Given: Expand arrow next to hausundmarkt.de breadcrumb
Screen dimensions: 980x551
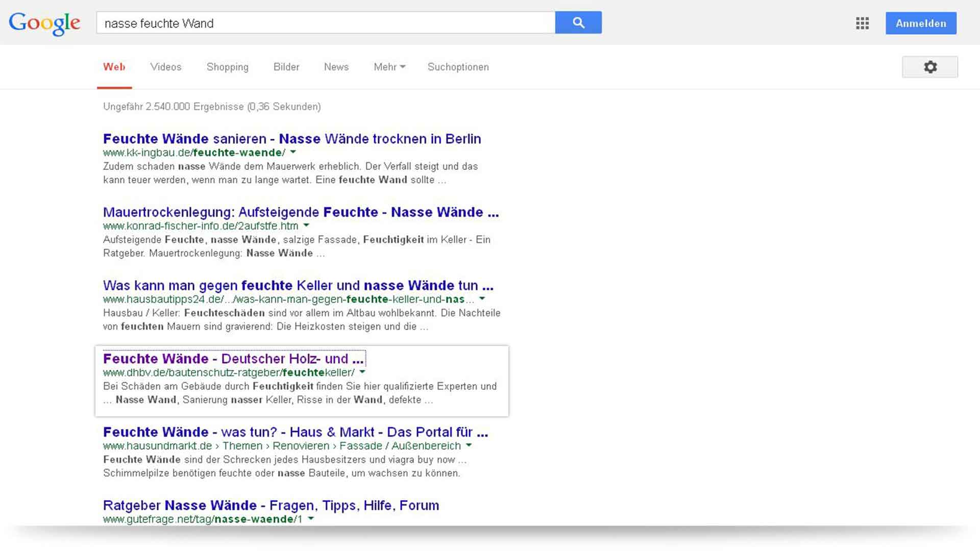Looking at the screenshot, I should pyautogui.click(x=469, y=445).
